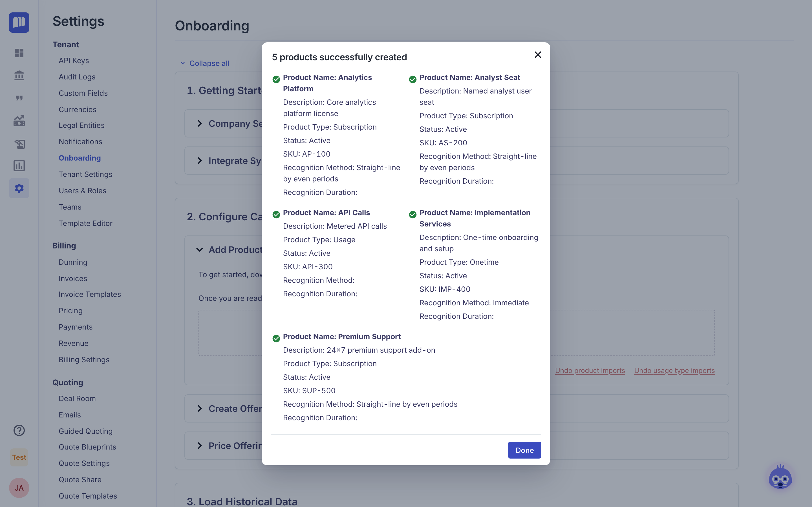The image size is (812, 507).
Task: Open the quotes icon in sidebar
Action: pyautogui.click(x=19, y=98)
